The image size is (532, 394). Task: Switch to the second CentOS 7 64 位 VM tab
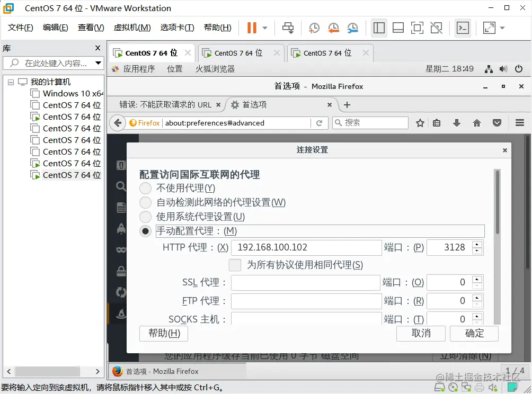click(238, 53)
